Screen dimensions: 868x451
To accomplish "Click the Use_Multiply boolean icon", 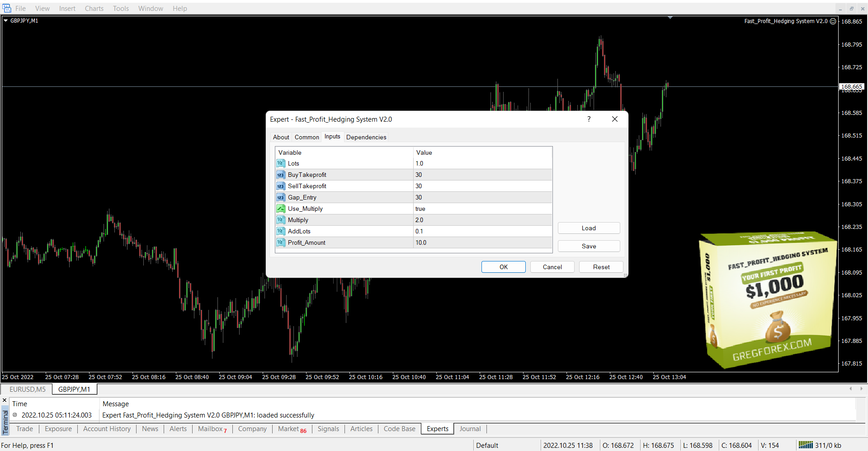I will pyautogui.click(x=281, y=209).
